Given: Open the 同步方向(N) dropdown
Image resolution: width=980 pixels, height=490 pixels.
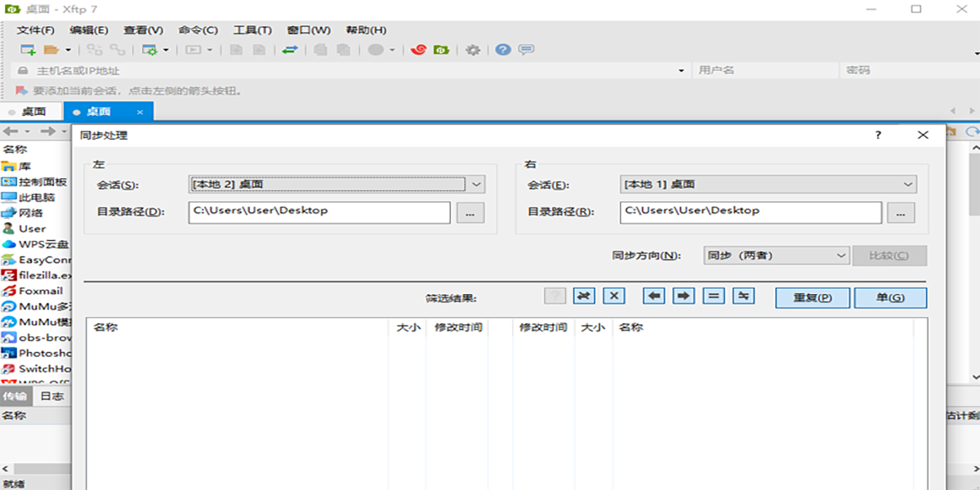Looking at the screenshot, I should pyautogui.click(x=777, y=256).
